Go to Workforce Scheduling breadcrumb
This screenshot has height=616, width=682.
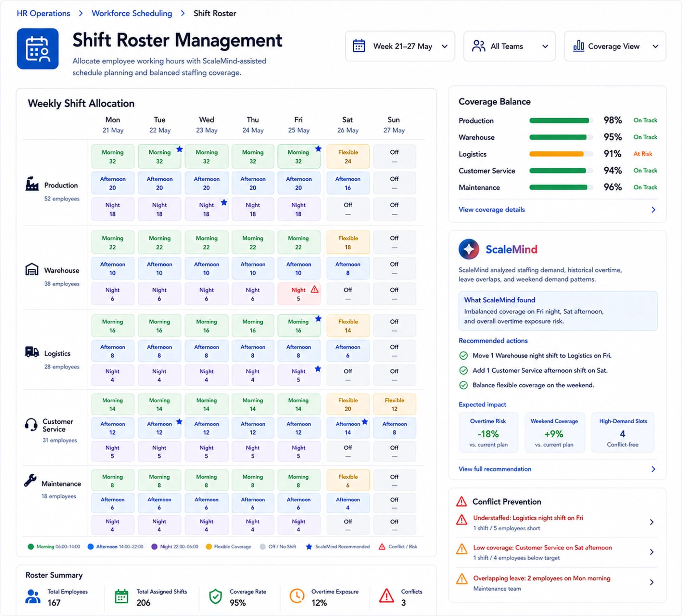[132, 13]
